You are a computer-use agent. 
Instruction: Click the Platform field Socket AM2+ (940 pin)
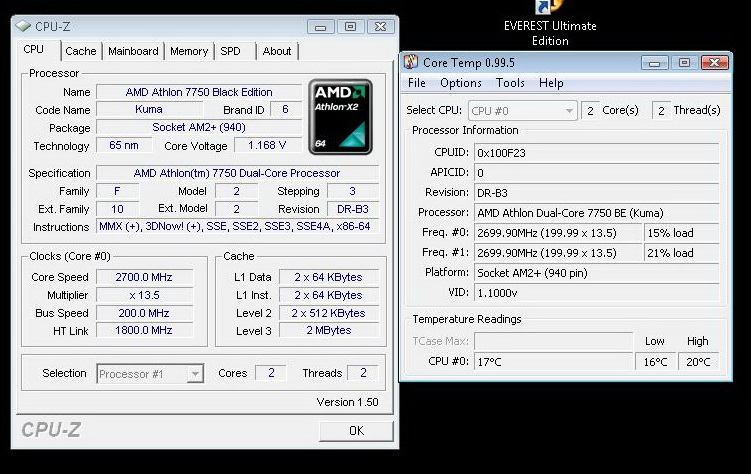point(597,273)
